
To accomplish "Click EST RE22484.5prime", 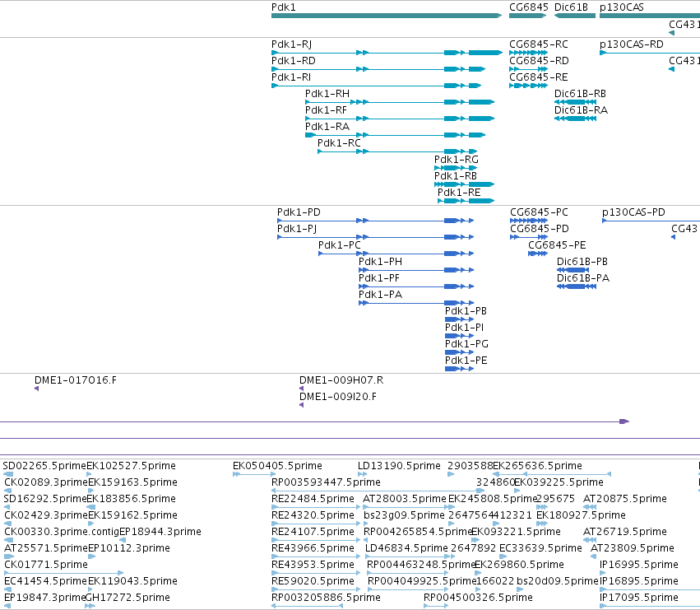I will (x=313, y=499).
